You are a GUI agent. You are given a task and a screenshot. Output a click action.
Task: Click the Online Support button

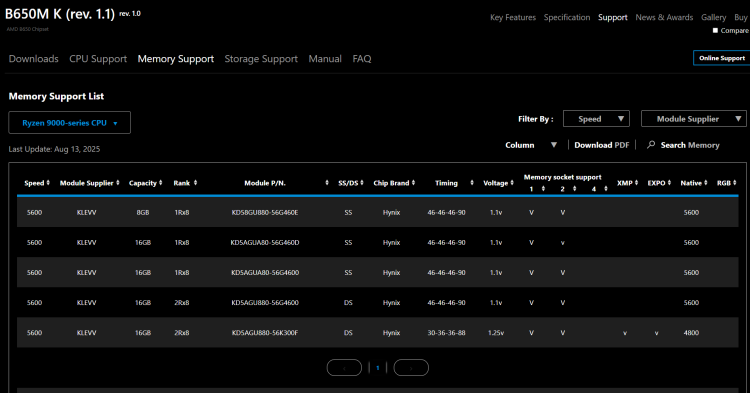point(722,58)
